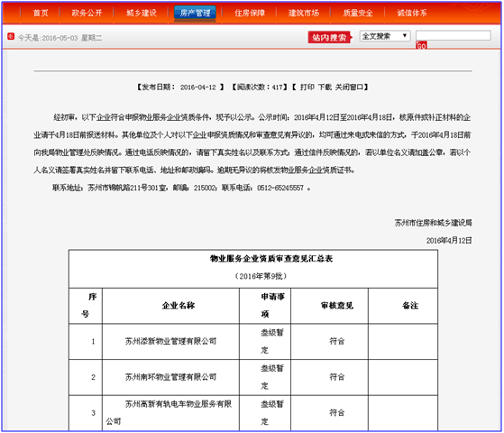Open the 质量安全 navigation tab
504x433 pixels.
coord(358,13)
